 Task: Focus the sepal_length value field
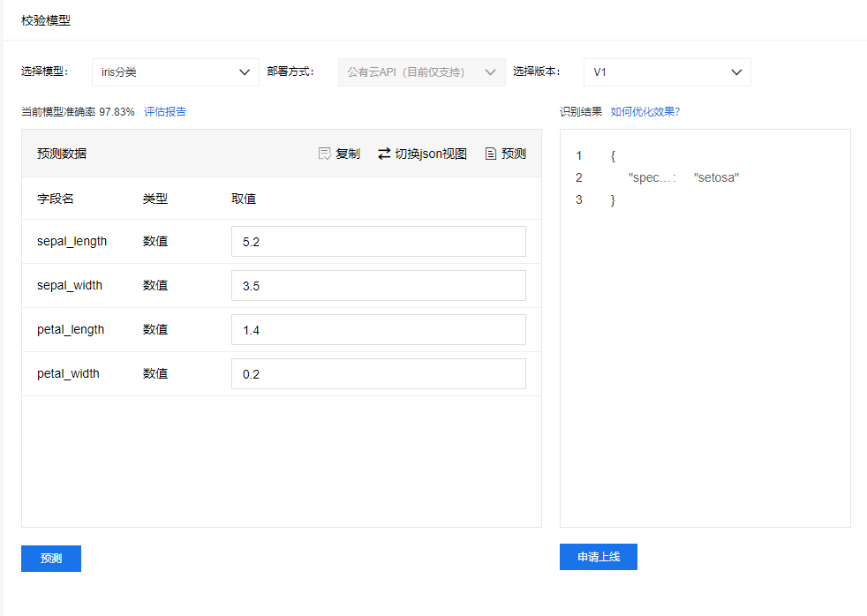pyautogui.click(x=378, y=242)
